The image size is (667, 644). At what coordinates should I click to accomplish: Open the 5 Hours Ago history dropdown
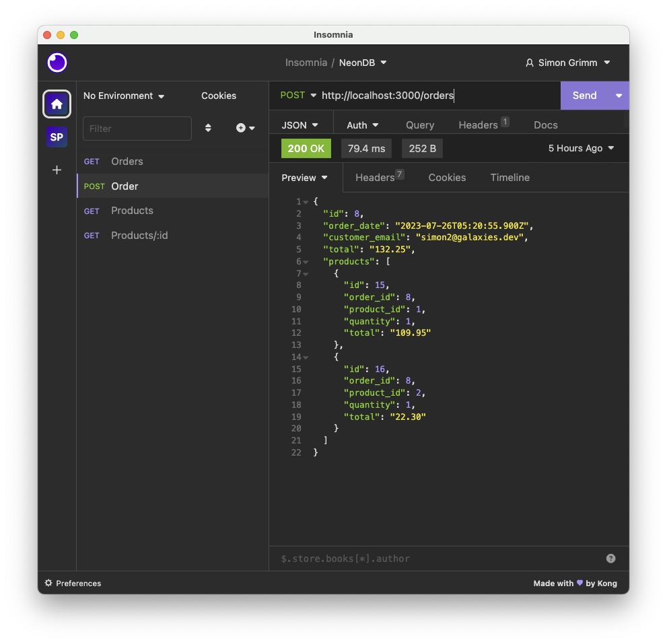pyautogui.click(x=581, y=148)
